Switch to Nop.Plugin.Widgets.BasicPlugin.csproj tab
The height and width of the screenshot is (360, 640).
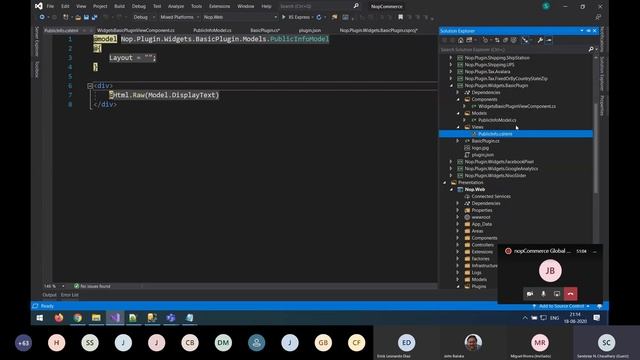click(x=379, y=30)
